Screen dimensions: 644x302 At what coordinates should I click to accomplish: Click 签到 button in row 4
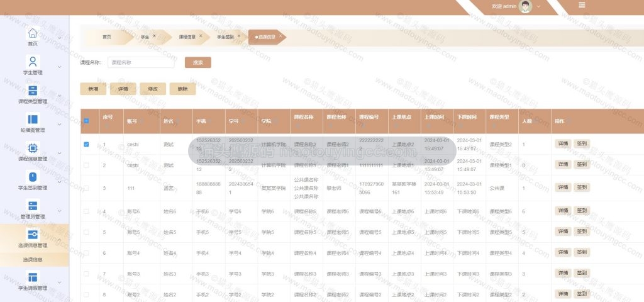[x=582, y=211]
